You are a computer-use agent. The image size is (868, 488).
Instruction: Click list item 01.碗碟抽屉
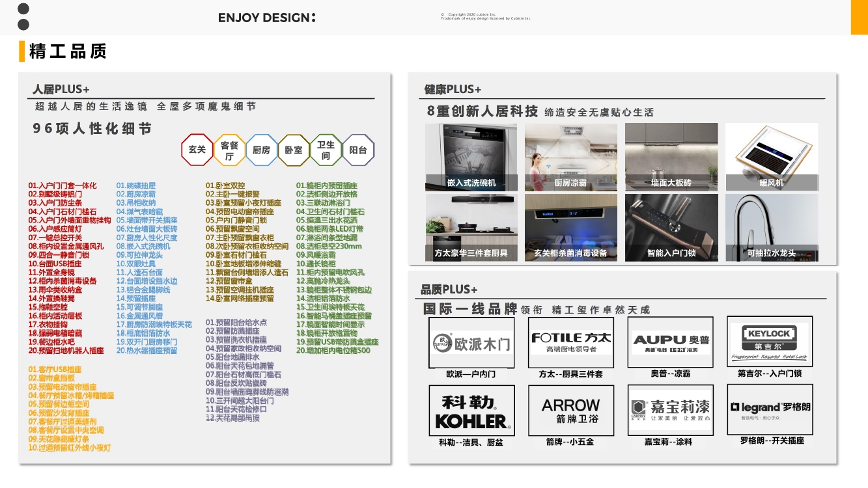click(x=136, y=185)
